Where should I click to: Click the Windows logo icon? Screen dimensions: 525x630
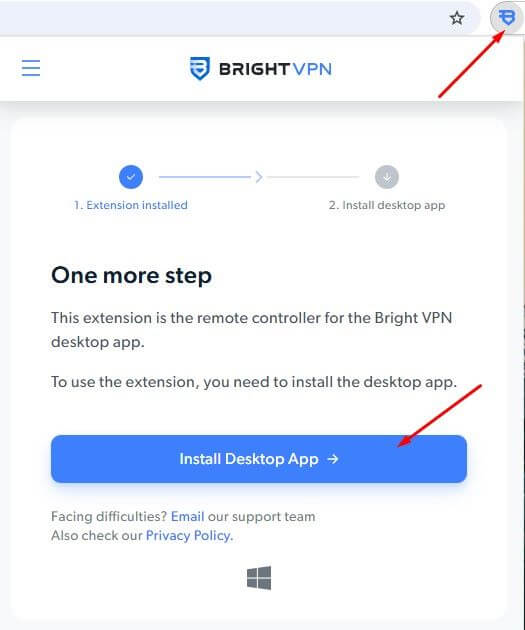(x=259, y=578)
